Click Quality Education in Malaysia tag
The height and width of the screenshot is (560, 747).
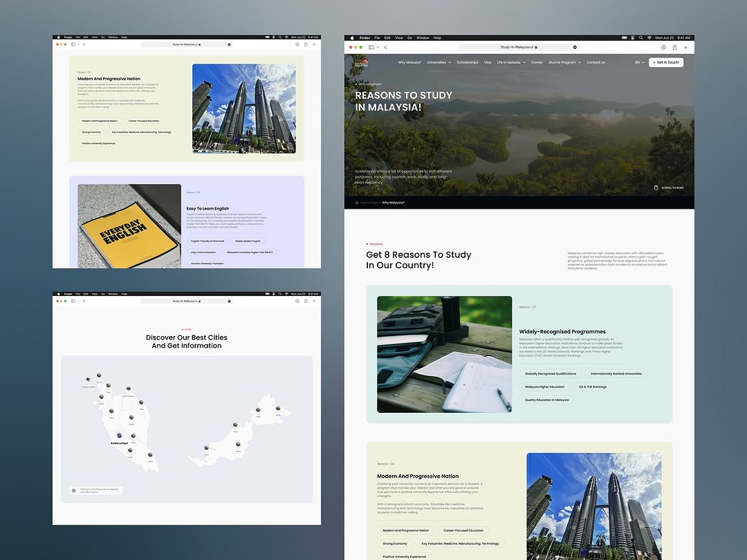coord(546,400)
